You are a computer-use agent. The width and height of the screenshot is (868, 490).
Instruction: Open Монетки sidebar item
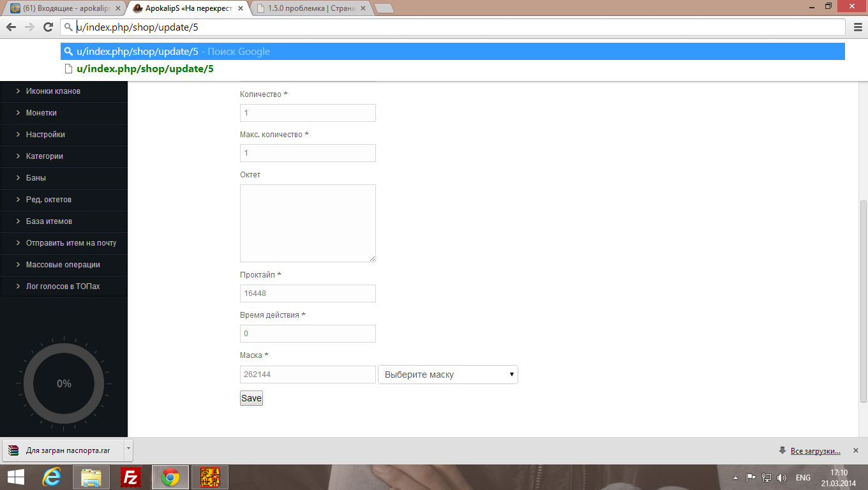tap(64, 113)
